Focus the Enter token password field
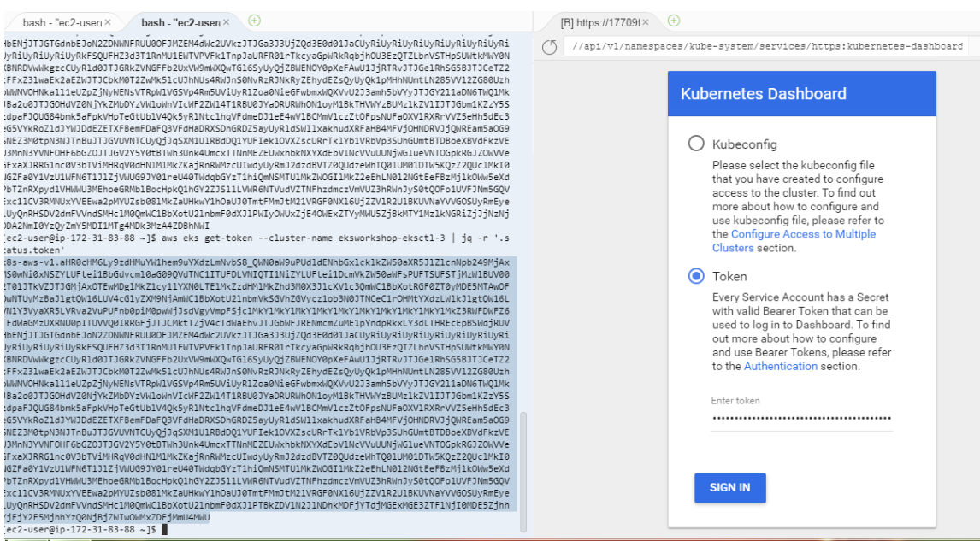 coord(801,418)
